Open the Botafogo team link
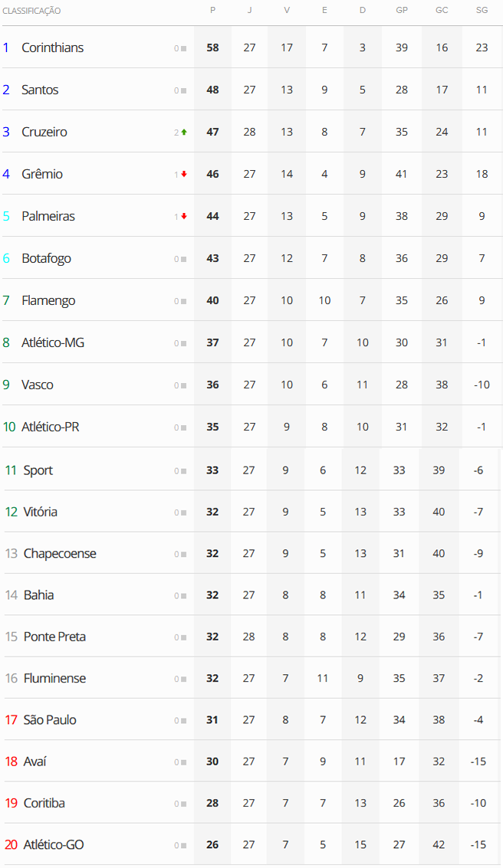 tap(46, 258)
